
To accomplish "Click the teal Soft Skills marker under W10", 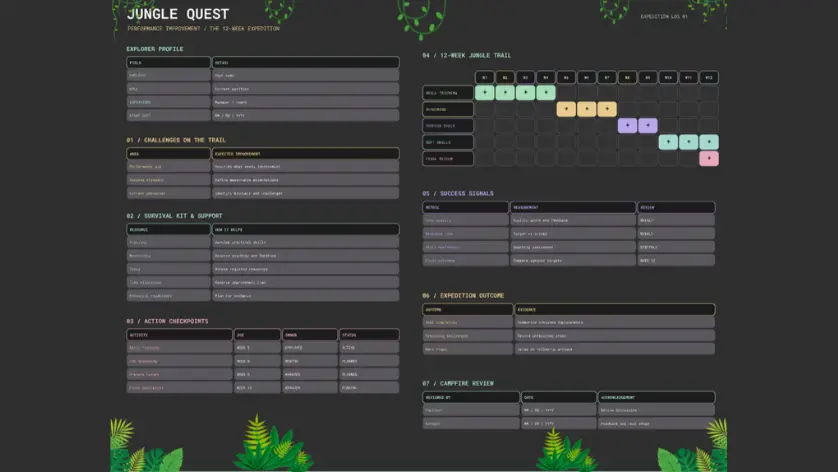I will 668,142.
